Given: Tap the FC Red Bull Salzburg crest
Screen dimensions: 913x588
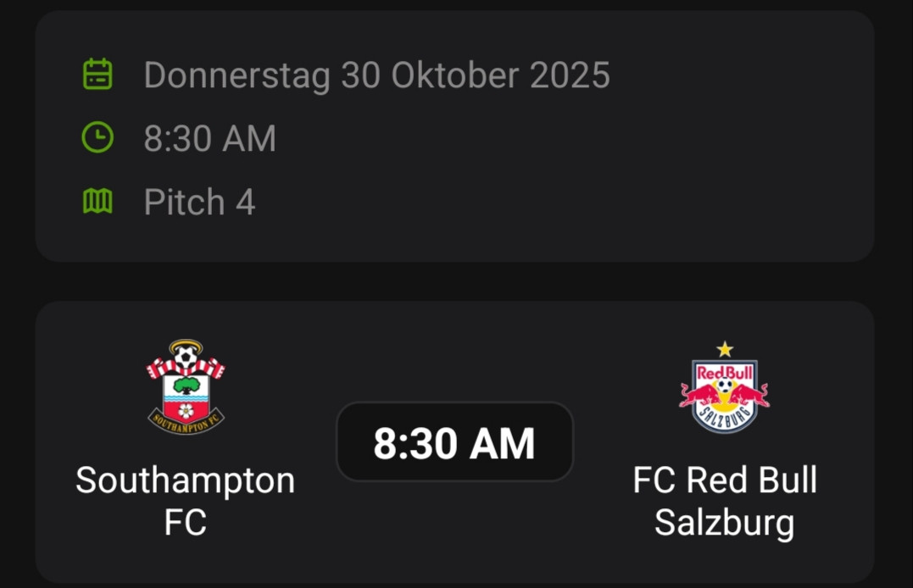Looking at the screenshot, I should pyautogui.click(x=725, y=391).
